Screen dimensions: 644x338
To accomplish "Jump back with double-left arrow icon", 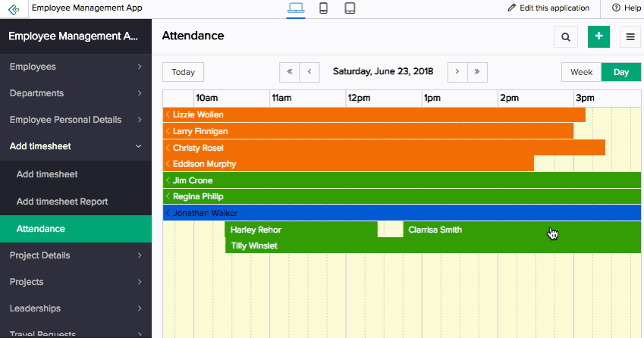I will pos(289,72).
